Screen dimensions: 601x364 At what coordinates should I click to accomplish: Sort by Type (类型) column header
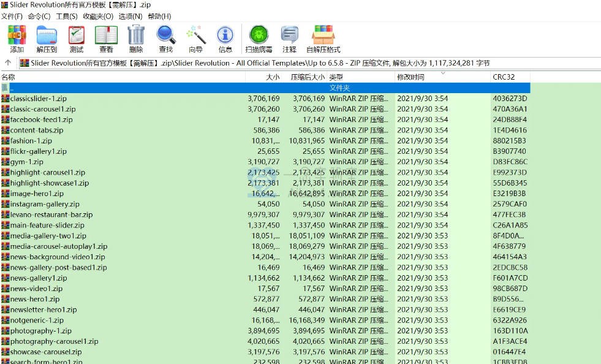(x=361, y=77)
